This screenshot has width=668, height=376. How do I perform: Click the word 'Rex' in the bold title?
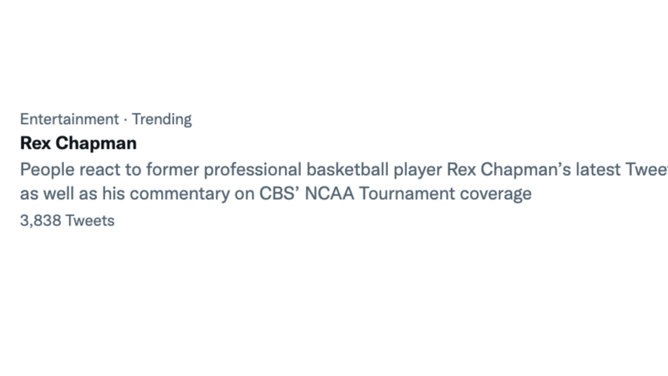coord(35,143)
